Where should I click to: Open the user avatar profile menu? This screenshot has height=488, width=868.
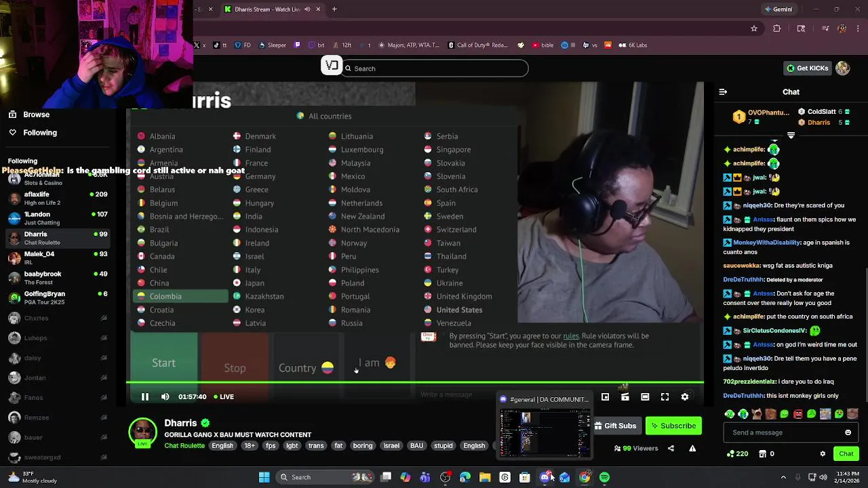(843, 68)
